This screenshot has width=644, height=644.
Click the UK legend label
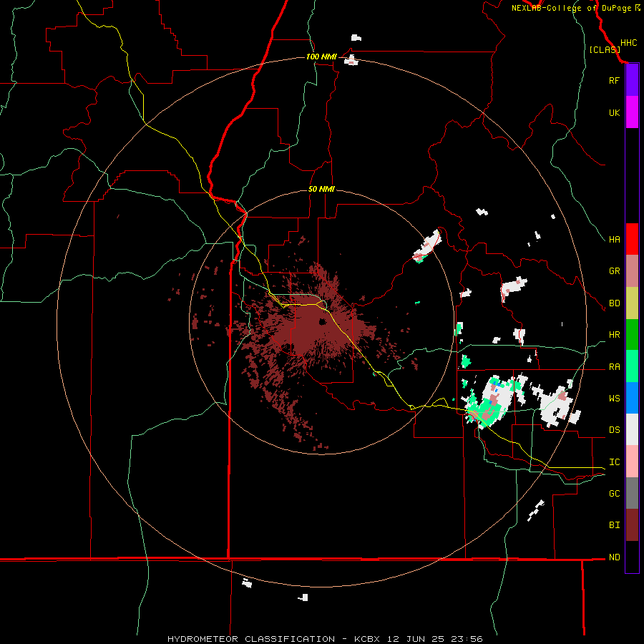(614, 112)
